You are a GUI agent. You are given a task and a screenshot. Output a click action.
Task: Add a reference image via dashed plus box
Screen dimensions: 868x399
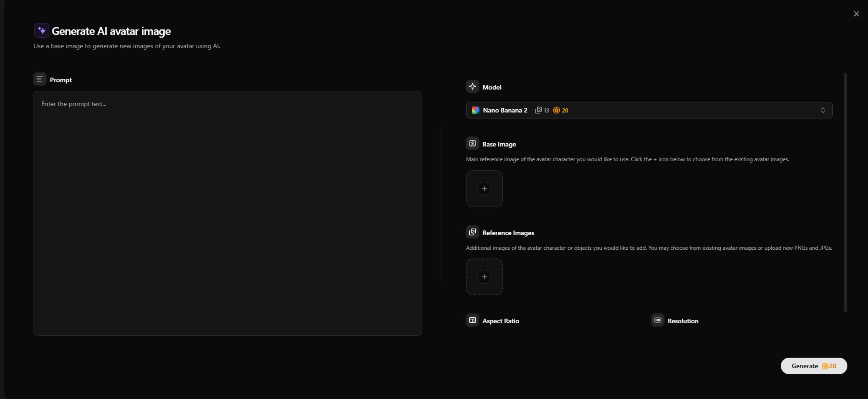click(x=484, y=277)
